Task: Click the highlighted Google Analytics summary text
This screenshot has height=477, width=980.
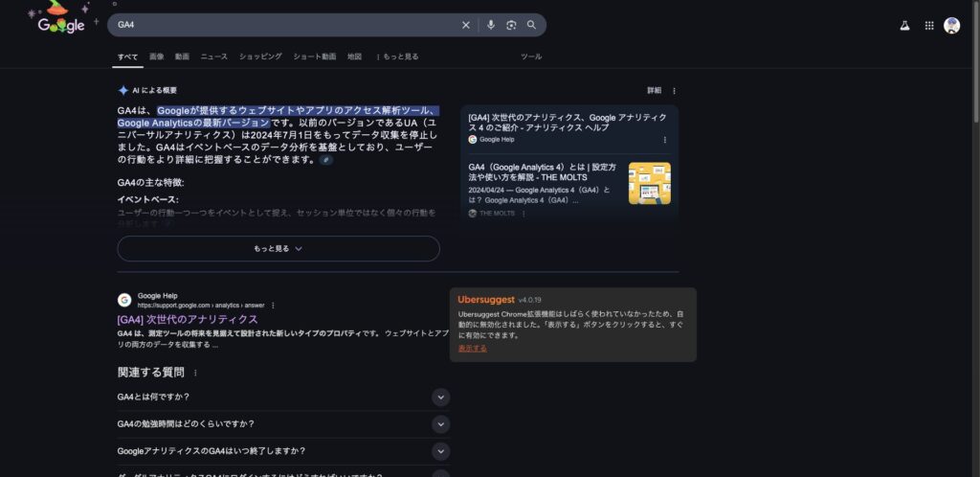Action: (x=278, y=117)
